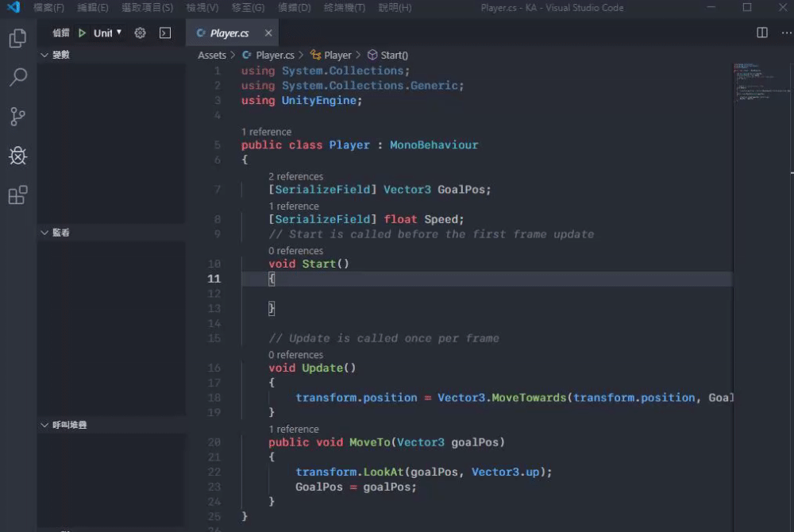Split the editor to the right
The height and width of the screenshot is (532, 794).
tap(762, 33)
